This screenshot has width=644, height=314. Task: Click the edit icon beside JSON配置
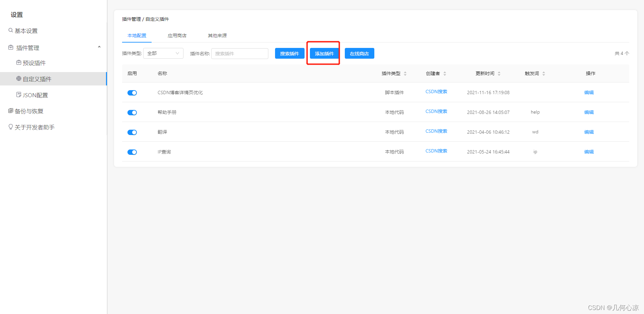pyautogui.click(x=19, y=95)
